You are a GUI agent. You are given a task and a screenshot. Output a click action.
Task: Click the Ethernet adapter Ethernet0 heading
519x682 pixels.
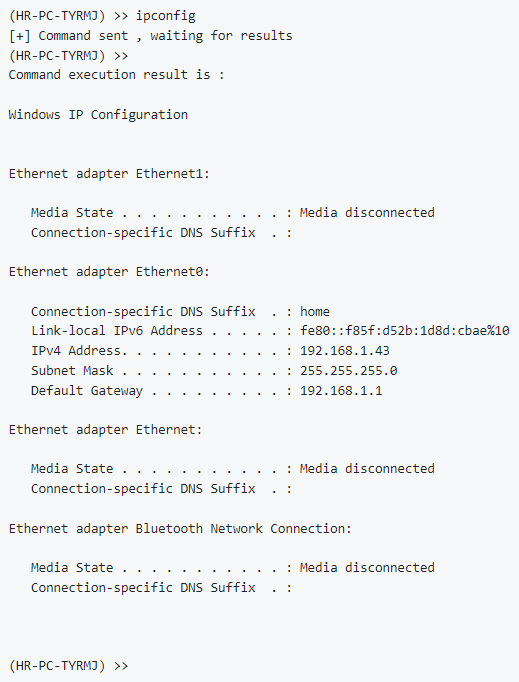pos(109,272)
